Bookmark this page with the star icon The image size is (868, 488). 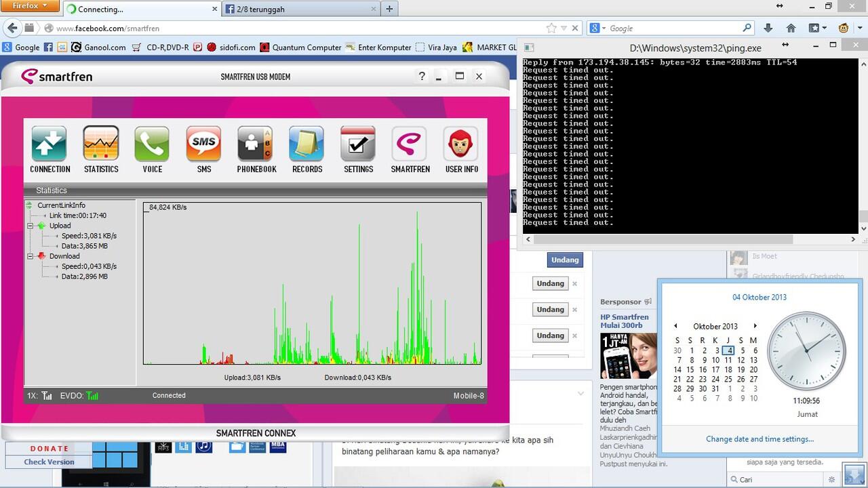coord(551,28)
